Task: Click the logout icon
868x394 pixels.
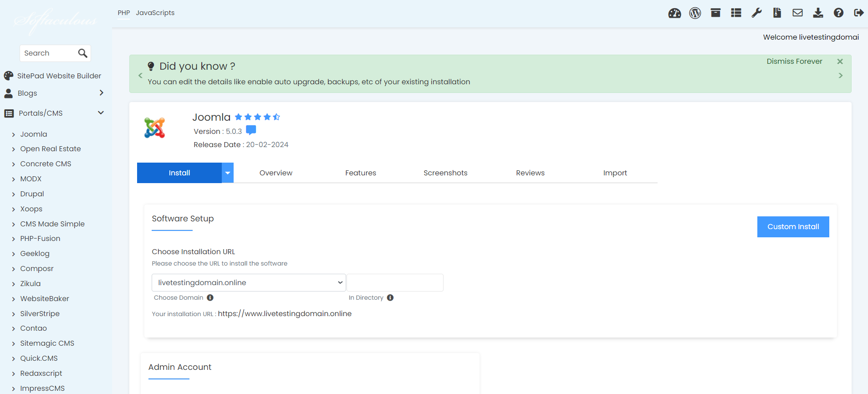Action: [859, 13]
